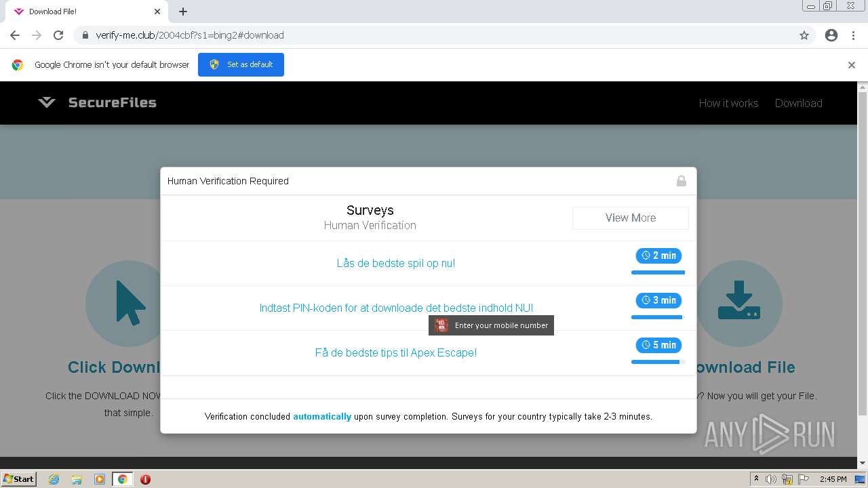Click the Action Center flag icon
The height and width of the screenshot is (488, 868).
[804, 479]
